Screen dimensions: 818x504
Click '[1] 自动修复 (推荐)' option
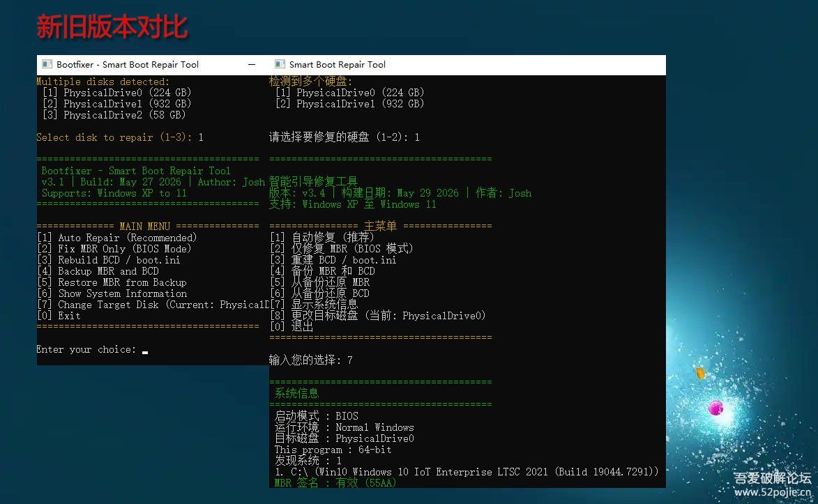[322, 238]
